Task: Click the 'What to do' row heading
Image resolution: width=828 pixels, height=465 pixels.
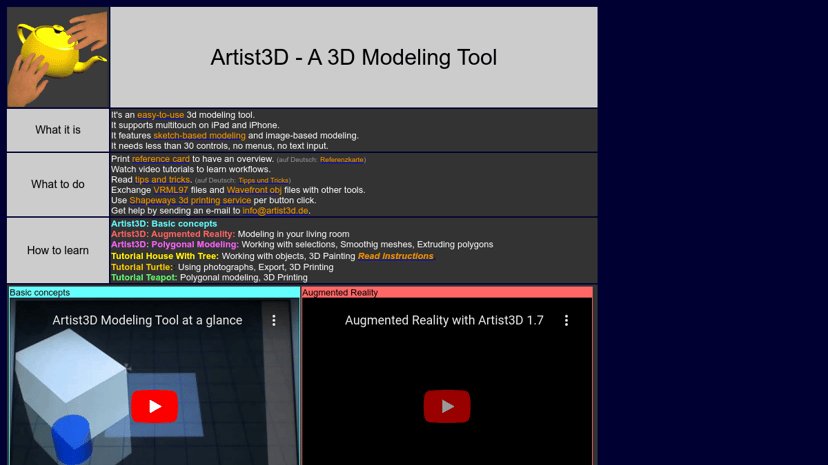Action: click(x=58, y=184)
